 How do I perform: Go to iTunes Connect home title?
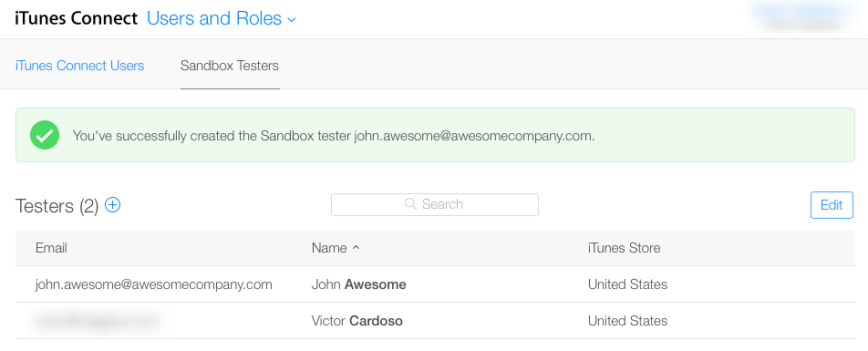click(x=77, y=18)
